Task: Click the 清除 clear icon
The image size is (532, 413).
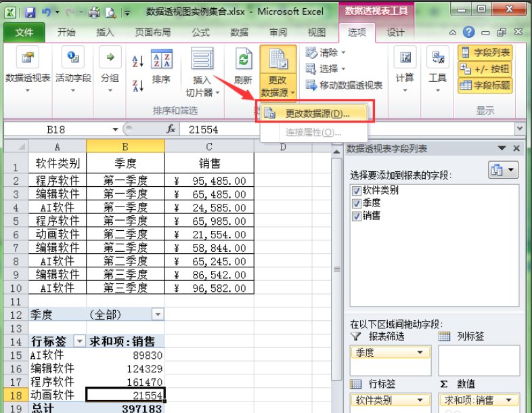Action: point(311,53)
